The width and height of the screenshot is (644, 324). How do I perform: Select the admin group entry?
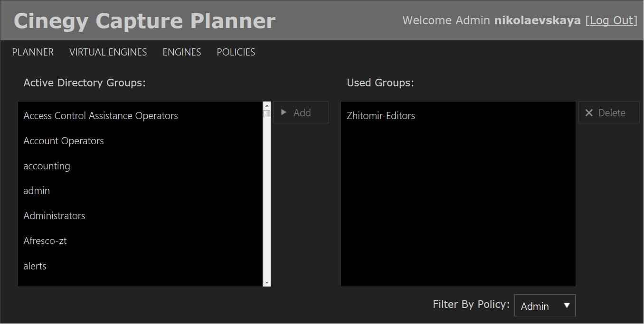tap(140, 191)
